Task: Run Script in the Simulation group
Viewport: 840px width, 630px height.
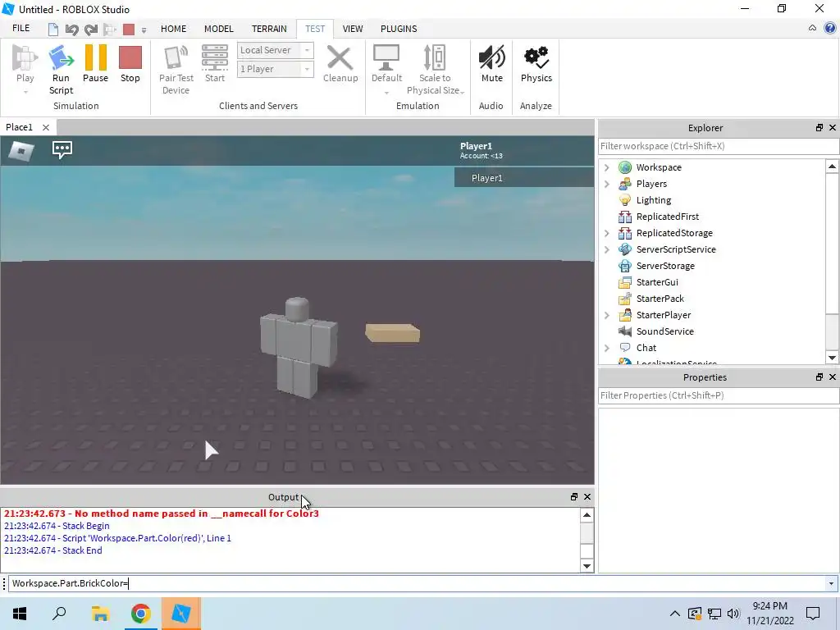Action: 61,70
